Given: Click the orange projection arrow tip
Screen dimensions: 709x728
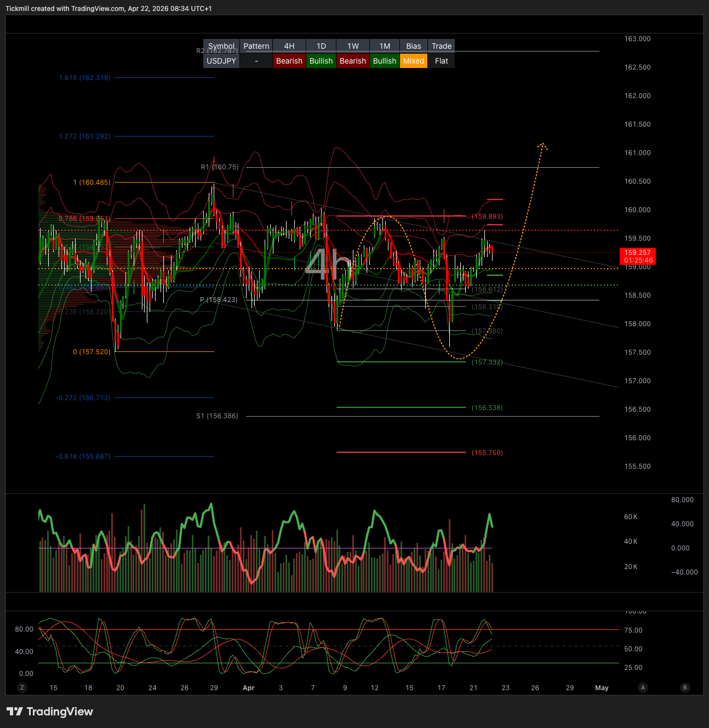Looking at the screenshot, I should point(542,144).
